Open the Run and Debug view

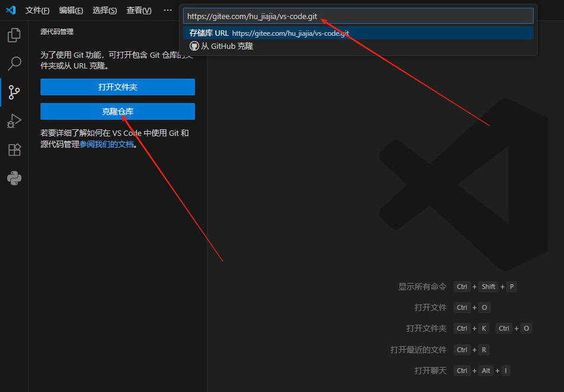[14, 121]
